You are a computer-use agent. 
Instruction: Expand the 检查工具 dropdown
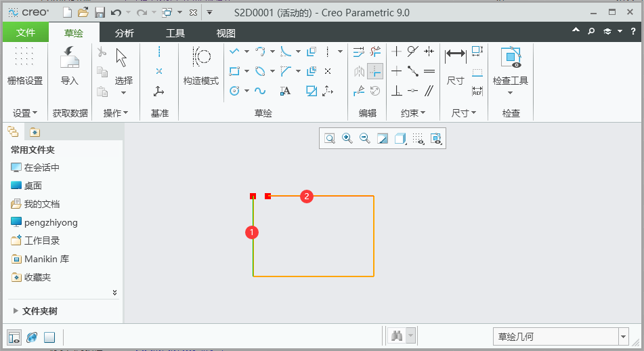tap(510, 93)
